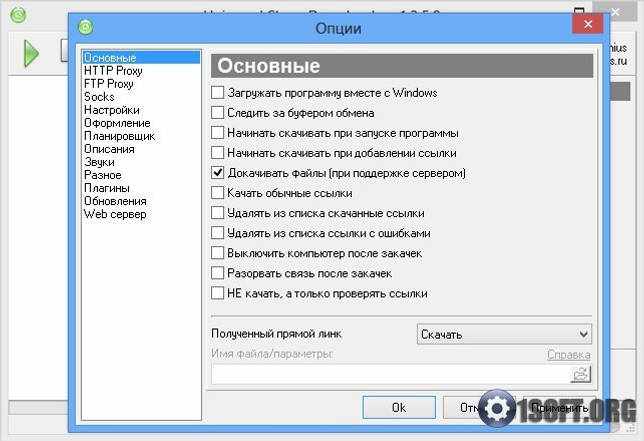Open Настройки section
The height and width of the screenshot is (441, 644).
112,110
